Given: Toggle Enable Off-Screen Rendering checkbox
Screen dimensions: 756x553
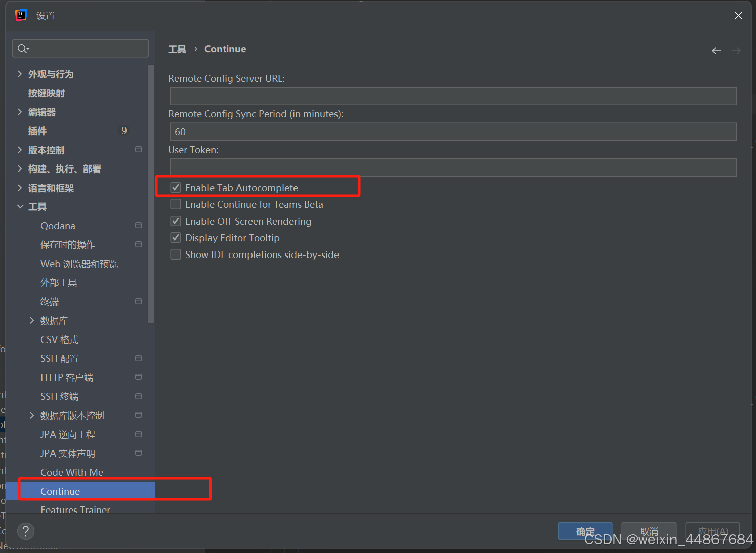Looking at the screenshot, I should tap(176, 221).
